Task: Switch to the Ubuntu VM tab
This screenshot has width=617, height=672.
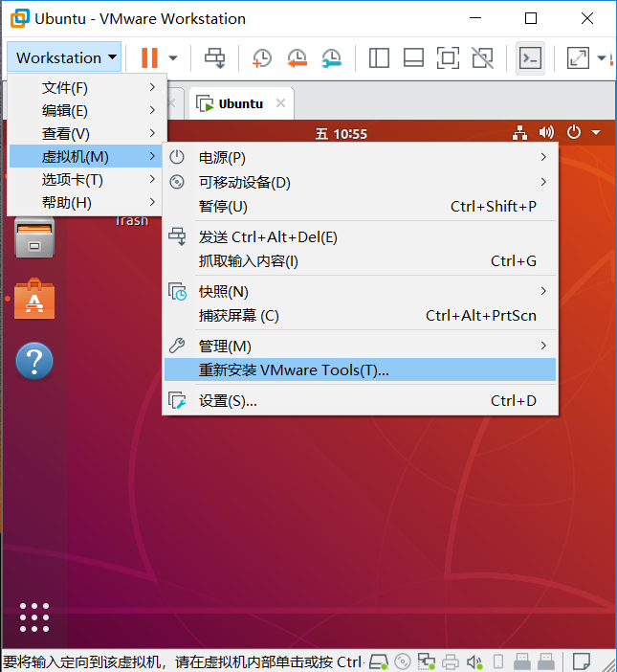Action: point(241,103)
